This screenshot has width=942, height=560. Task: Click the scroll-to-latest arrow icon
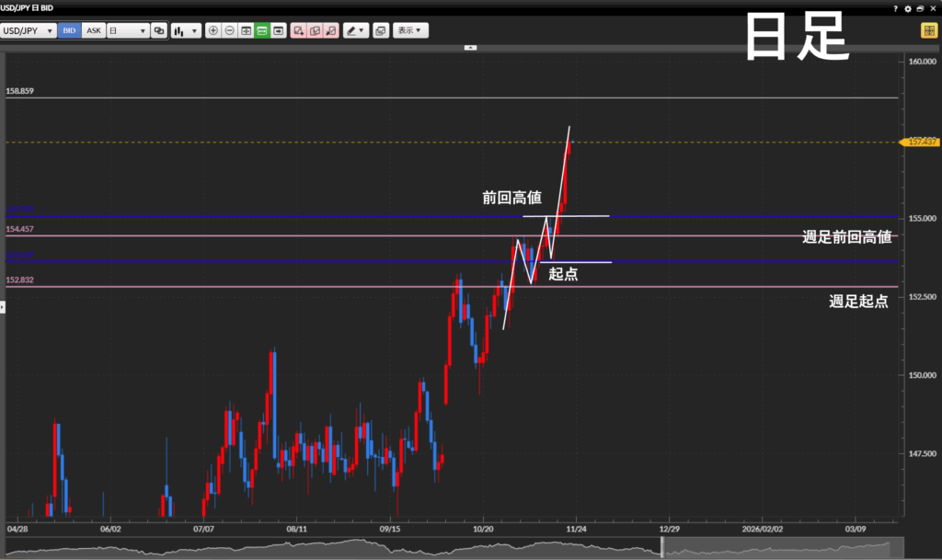tap(278, 30)
